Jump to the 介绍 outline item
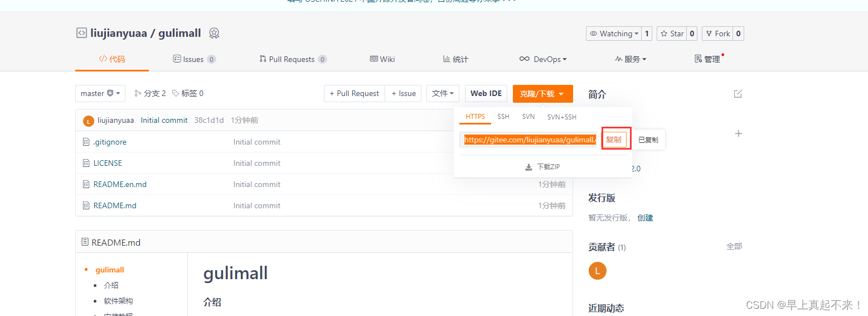 click(x=111, y=285)
